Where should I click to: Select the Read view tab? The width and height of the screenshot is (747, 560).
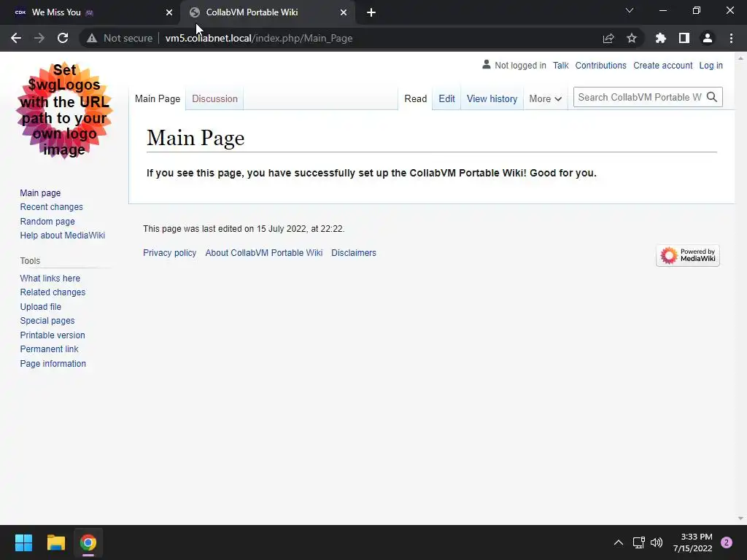(x=415, y=98)
